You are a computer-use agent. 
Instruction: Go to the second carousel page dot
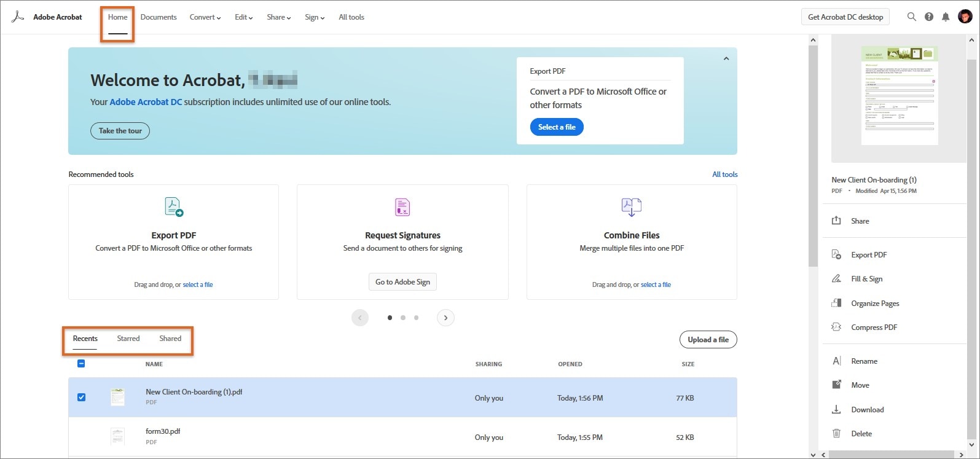point(403,318)
